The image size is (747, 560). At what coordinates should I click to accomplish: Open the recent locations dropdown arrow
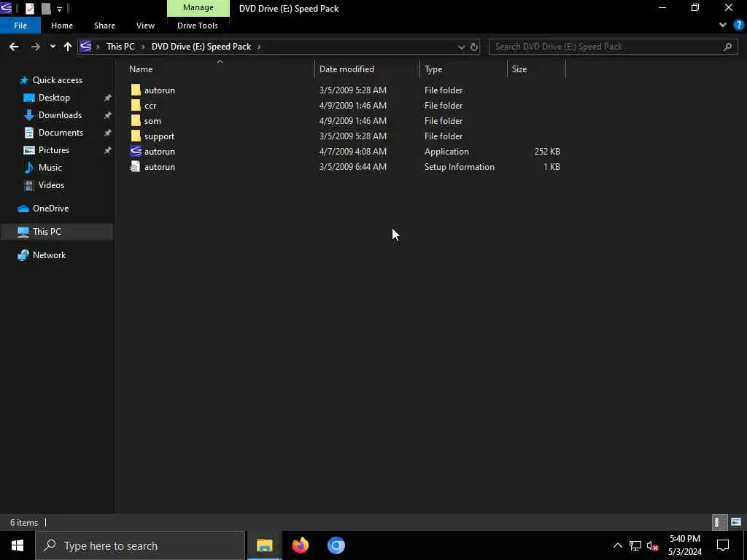click(53, 47)
